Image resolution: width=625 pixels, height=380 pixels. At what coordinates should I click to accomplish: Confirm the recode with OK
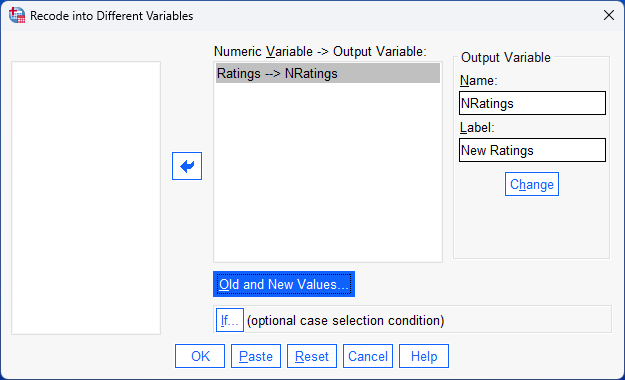point(200,356)
